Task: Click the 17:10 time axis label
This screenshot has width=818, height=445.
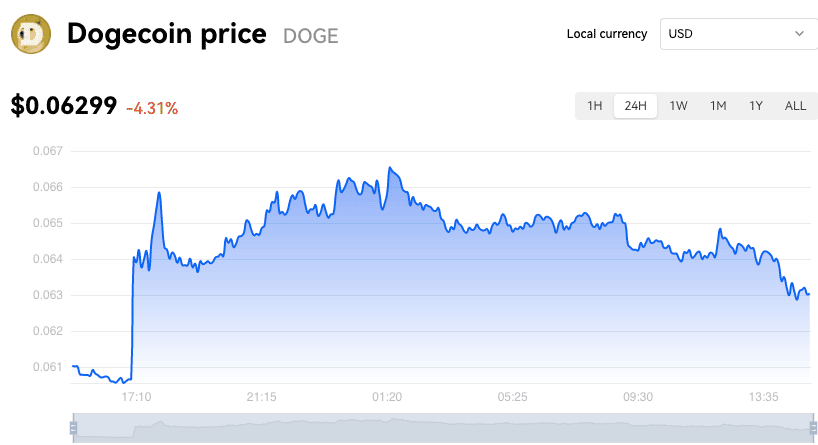Action: click(136, 397)
